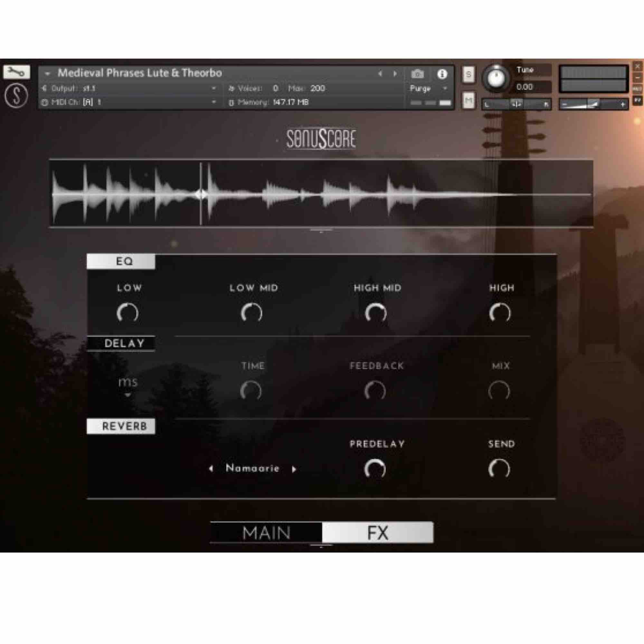Click the snapshot camera icon
The image size is (644, 644).
[417, 74]
